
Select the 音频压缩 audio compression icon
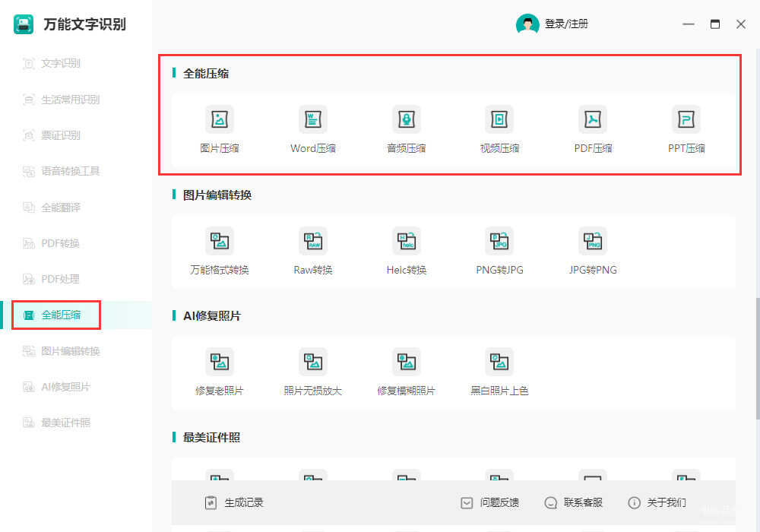(x=406, y=120)
